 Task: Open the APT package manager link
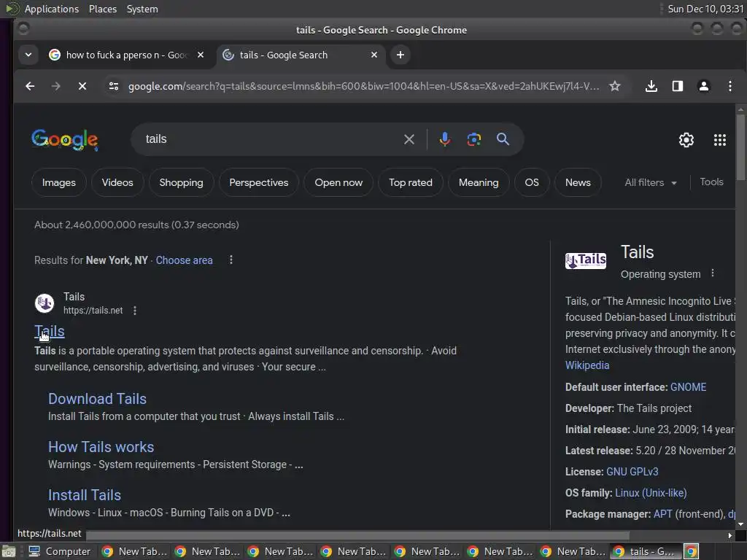click(662, 514)
